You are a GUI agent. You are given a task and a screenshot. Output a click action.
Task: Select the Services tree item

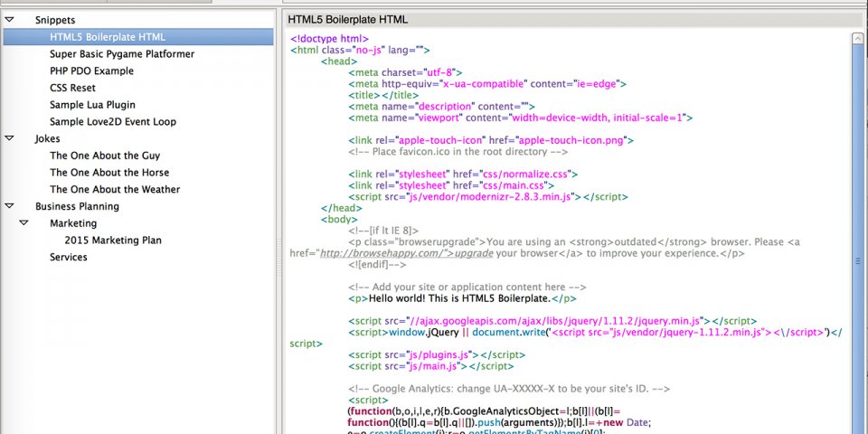click(69, 257)
